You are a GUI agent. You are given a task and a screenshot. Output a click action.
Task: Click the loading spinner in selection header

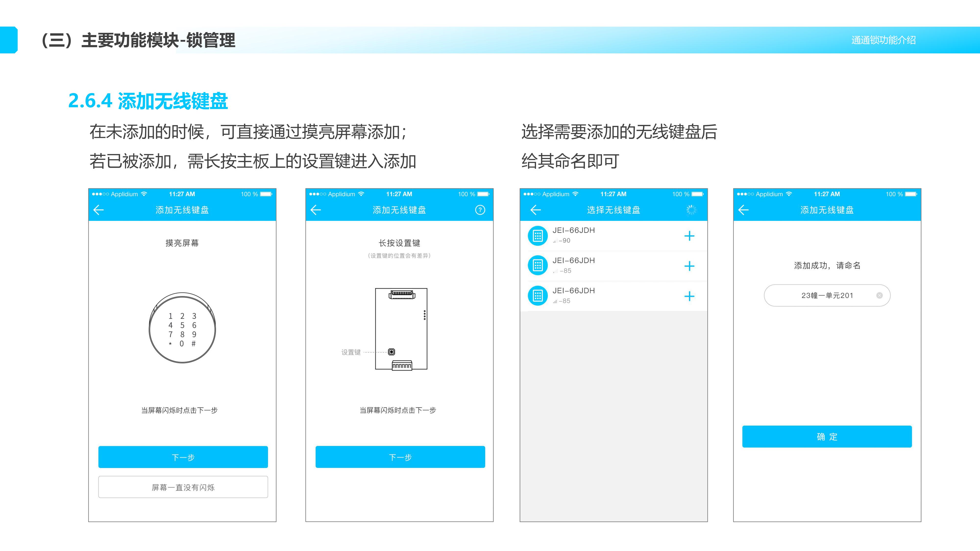[691, 210]
